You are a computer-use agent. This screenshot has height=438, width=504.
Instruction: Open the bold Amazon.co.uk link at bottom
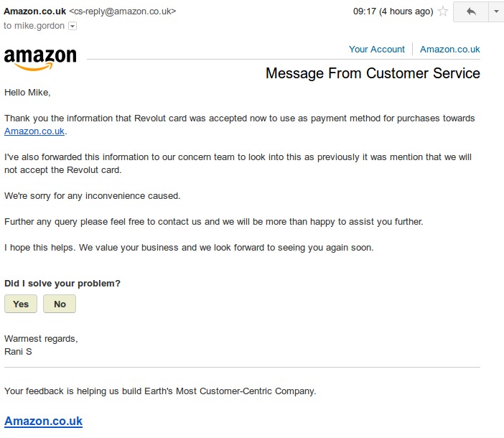point(43,421)
